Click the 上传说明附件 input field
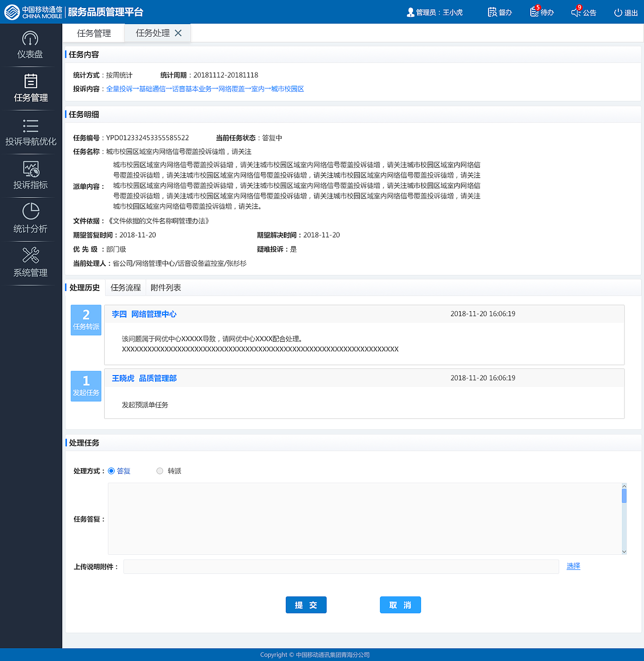The height and width of the screenshot is (661, 644). 341,566
